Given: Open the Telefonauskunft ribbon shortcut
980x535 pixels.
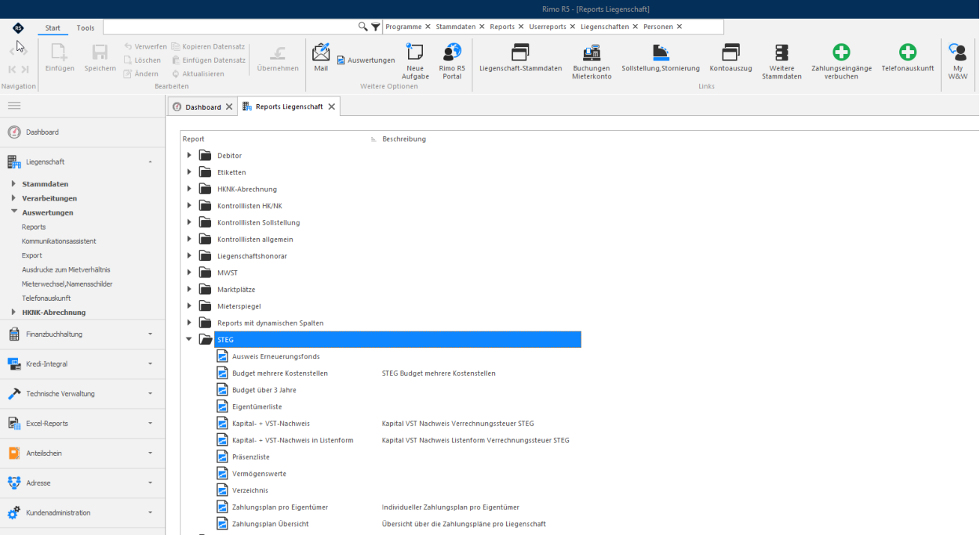Looking at the screenshot, I should [x=907, y=58].
